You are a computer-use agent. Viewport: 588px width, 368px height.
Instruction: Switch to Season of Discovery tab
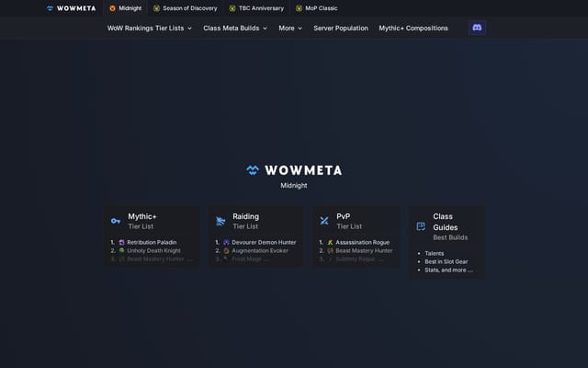tap(186, 8)
